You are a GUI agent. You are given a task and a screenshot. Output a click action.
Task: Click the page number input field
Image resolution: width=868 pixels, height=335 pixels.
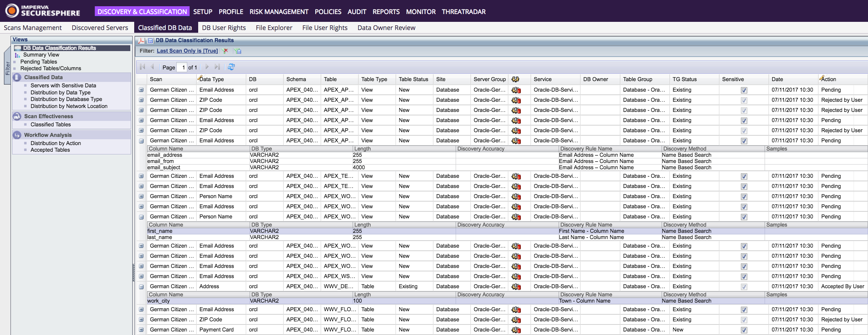(x=182, y=67)
